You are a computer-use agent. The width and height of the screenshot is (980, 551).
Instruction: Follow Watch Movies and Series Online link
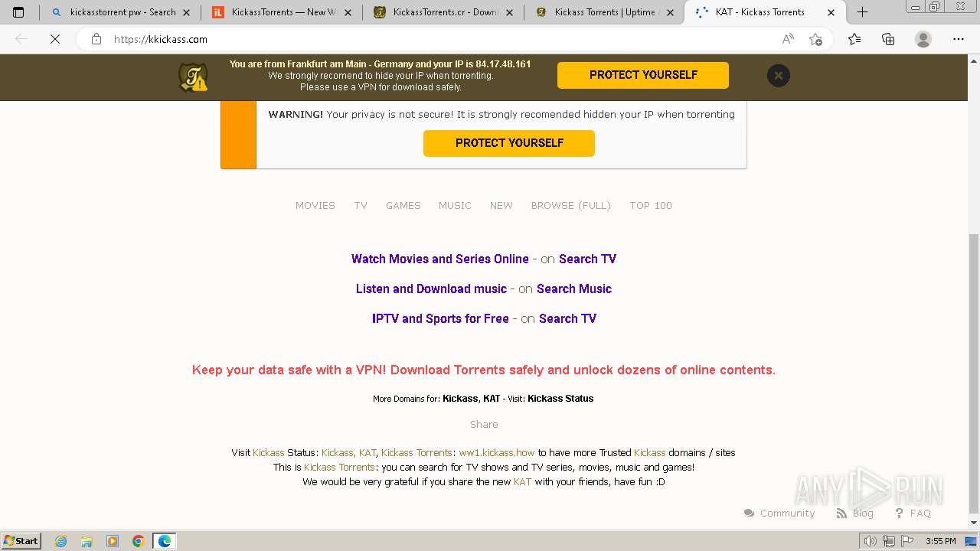(440, 259)
